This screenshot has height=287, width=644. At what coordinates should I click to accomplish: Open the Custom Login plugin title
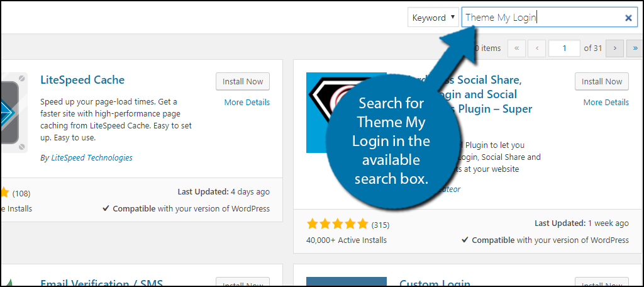click(435, 283)
